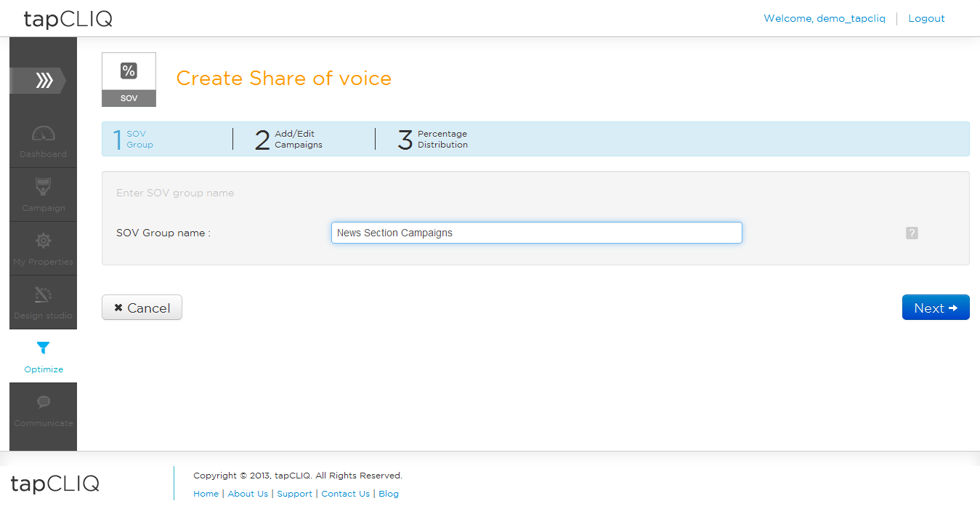Click the help question mark icon

coord(912,233)
